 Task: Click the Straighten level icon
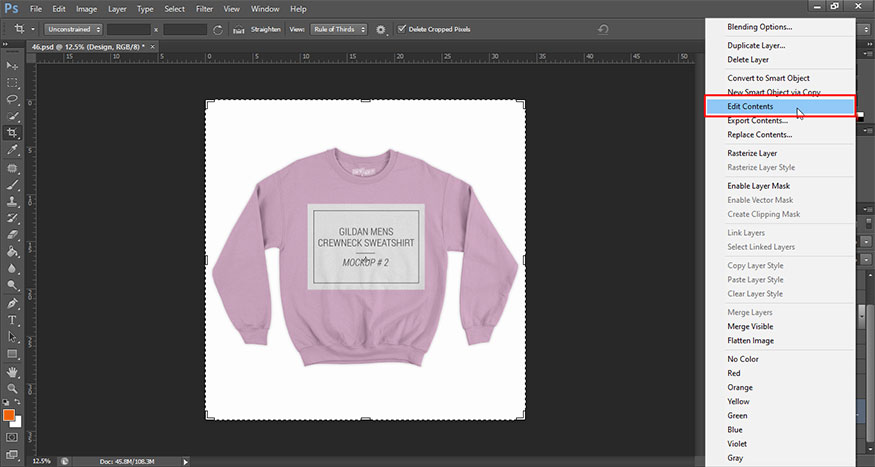tap(239, 30)
